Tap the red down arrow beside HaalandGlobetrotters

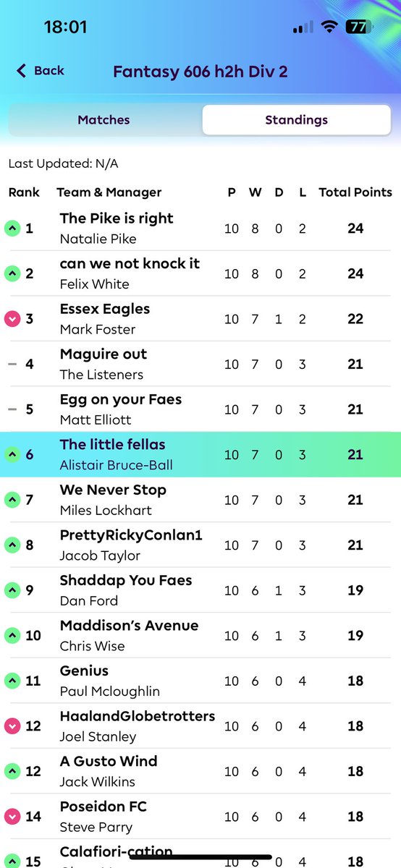click(12, 726)
